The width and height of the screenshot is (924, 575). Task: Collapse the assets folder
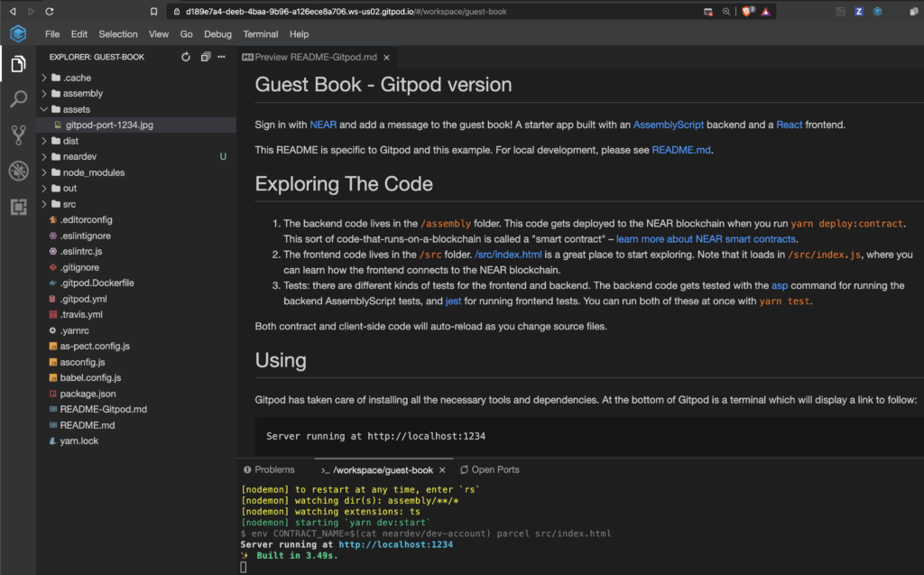tap(44, 109)
